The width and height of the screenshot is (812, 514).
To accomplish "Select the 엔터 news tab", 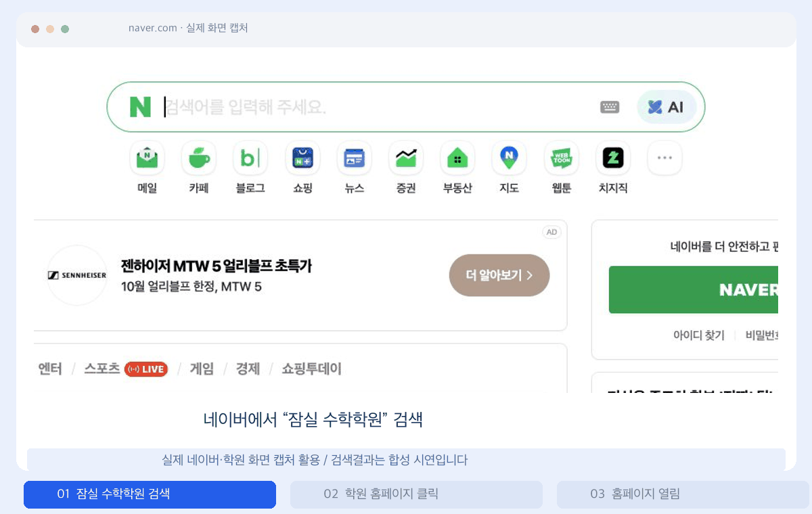I will click(50, 369).
